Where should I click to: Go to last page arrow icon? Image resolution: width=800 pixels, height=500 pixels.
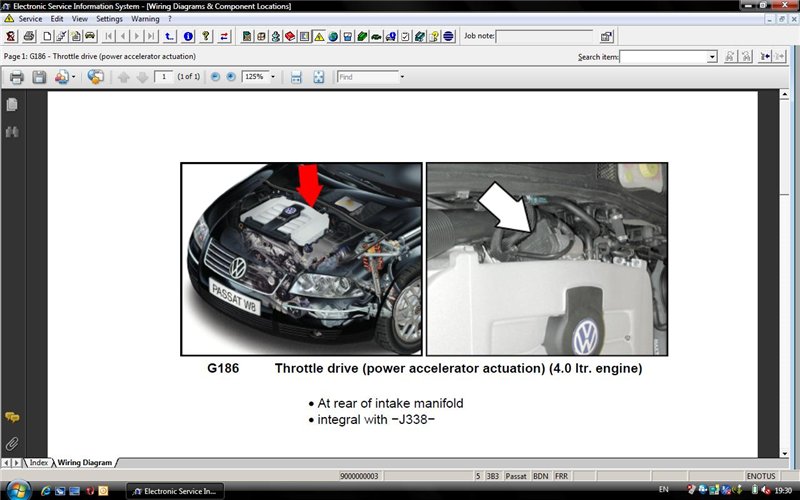tap(151, 36)
